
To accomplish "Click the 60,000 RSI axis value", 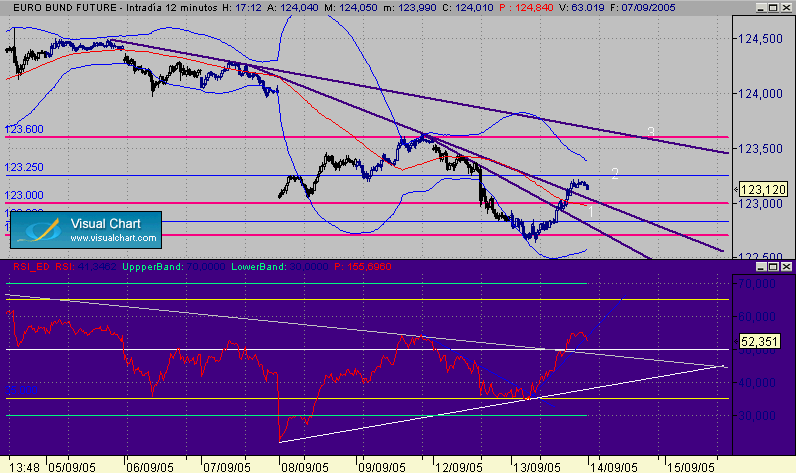I will [x=757, y=317].
